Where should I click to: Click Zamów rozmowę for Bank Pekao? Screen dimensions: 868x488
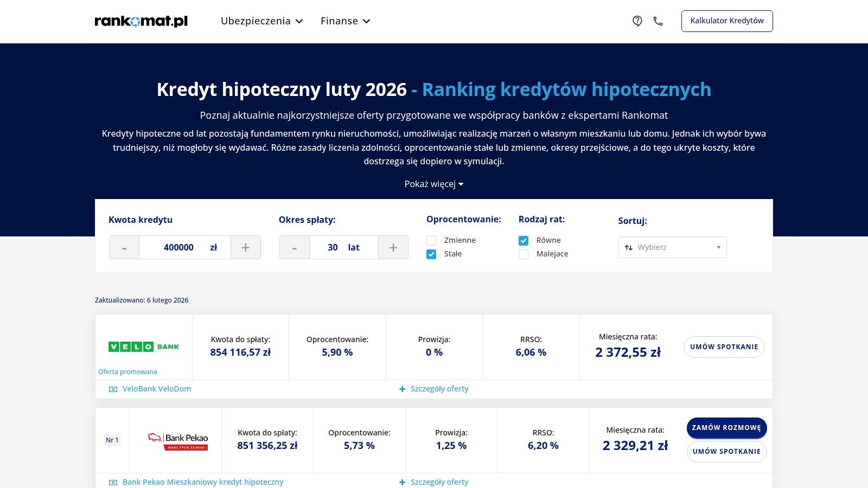727,428
